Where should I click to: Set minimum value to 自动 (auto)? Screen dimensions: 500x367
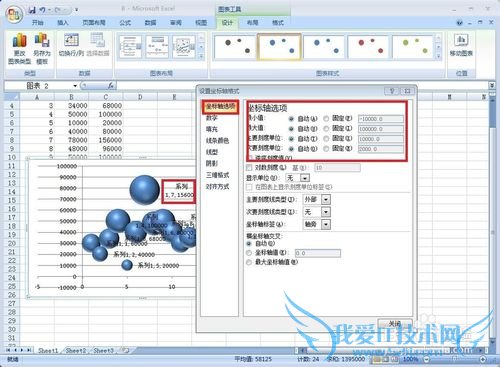pyautogui.click(x=291, y=119)
